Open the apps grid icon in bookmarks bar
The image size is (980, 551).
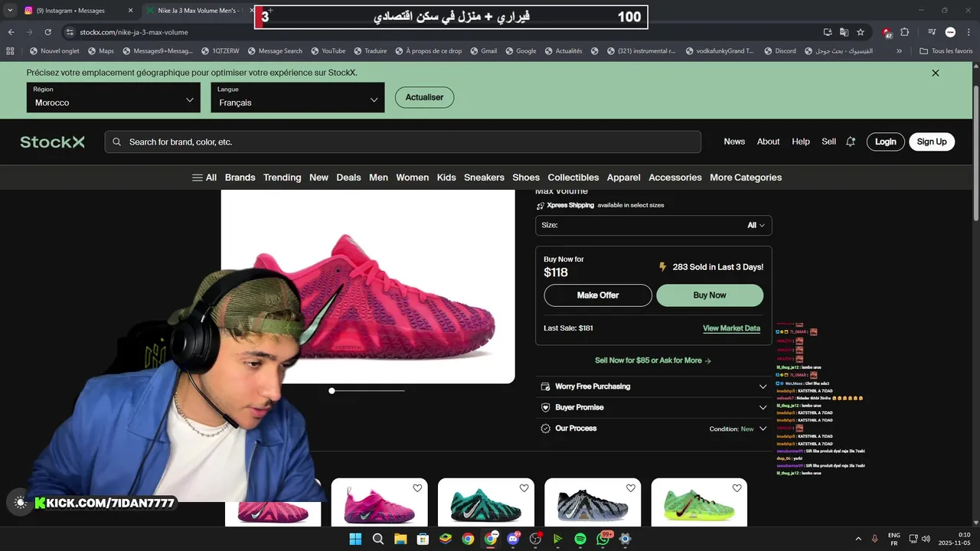pos(10,51)
